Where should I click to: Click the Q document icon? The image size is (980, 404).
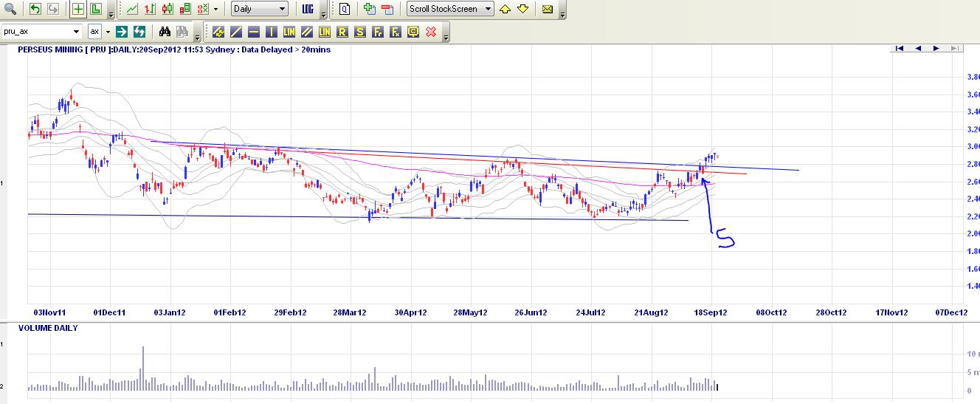(345, 9)
